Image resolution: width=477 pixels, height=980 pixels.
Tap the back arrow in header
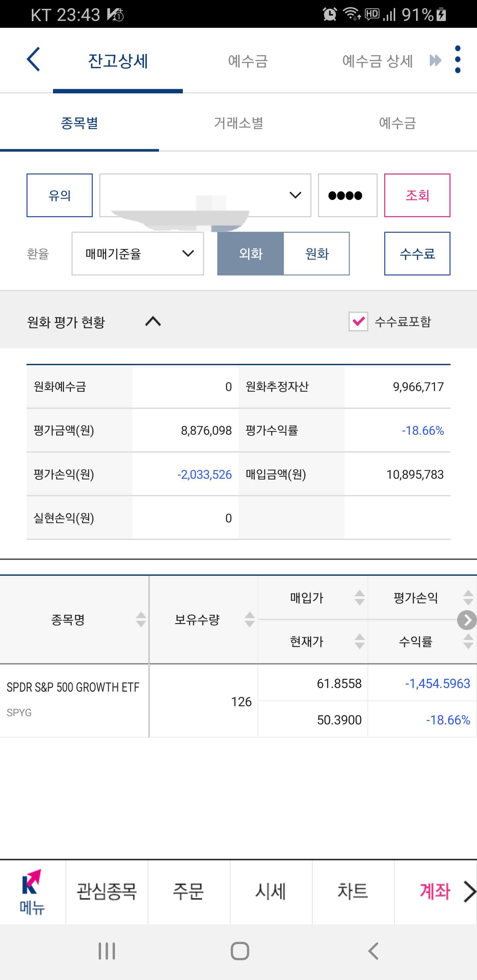tap(33, 59)
